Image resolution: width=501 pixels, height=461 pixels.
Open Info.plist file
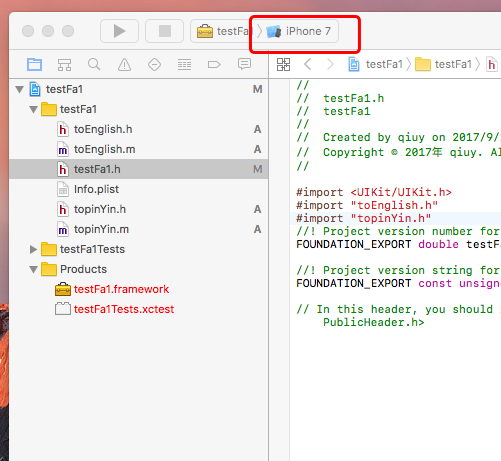[x=139, y=189]
